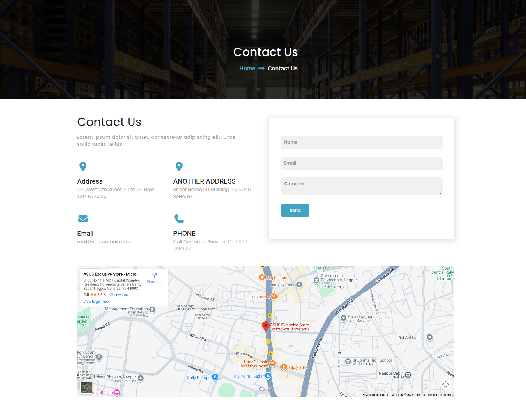
Task: Click into the Email input field
Action: (362, 163)
